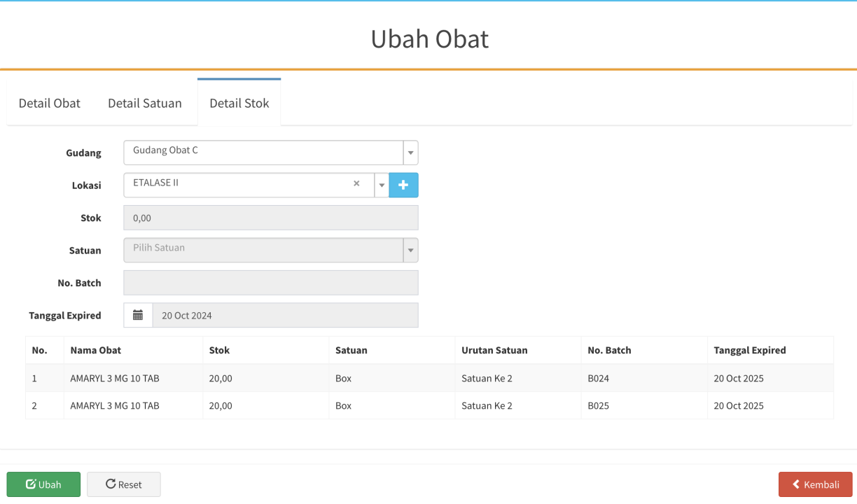Screen dimensions: 857x504
Task: Click the blue plus icon beside Lokasi
Action: (403, 185)
